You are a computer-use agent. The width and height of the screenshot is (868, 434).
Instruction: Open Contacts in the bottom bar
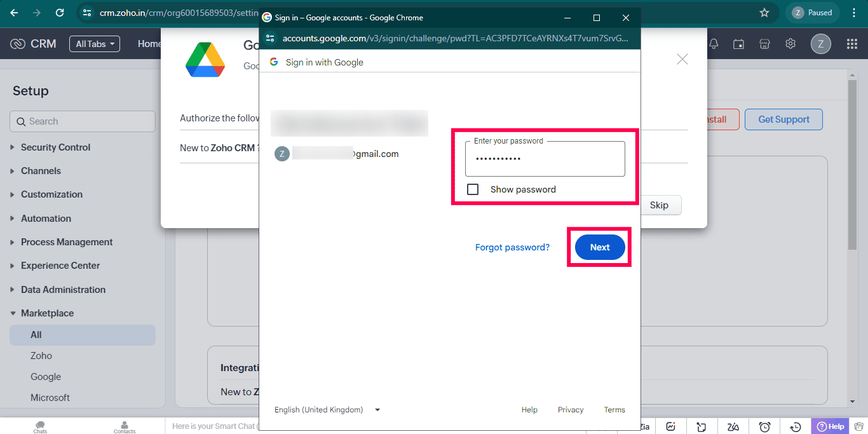pos(125,427)
